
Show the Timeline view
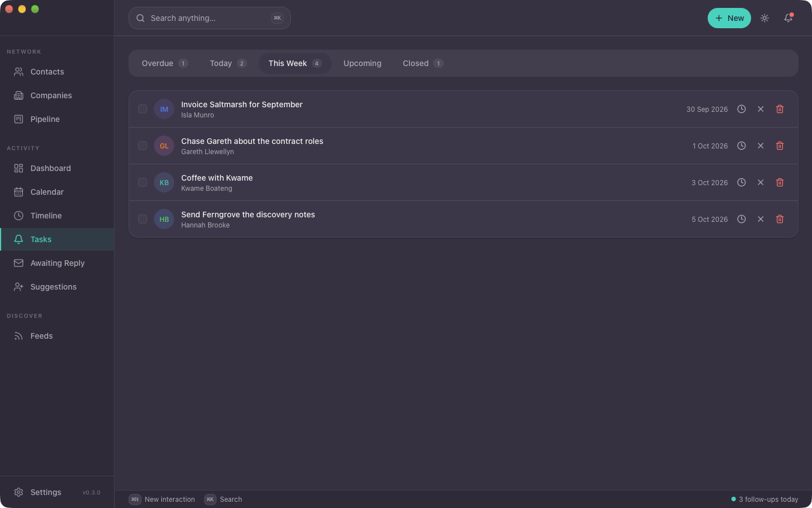coord(57,216)
